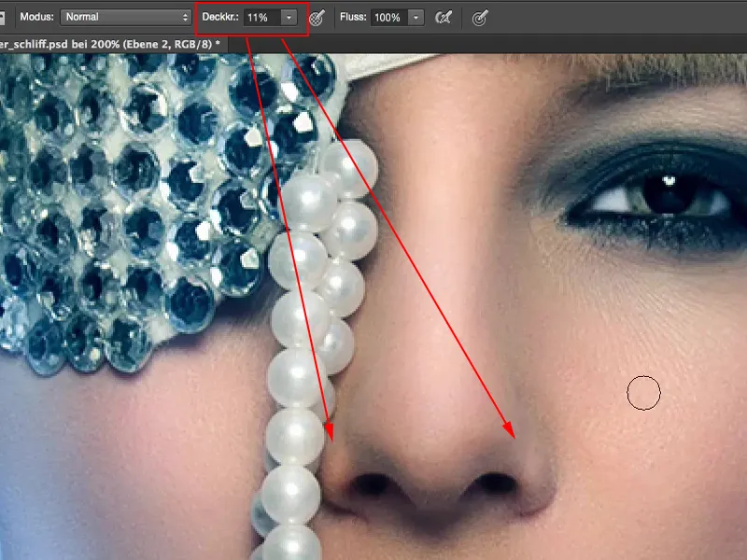Toggle pen pressure for opacity icon
Image resolution: width=747 pixels, height=560 pixels.
coord(317,18)
